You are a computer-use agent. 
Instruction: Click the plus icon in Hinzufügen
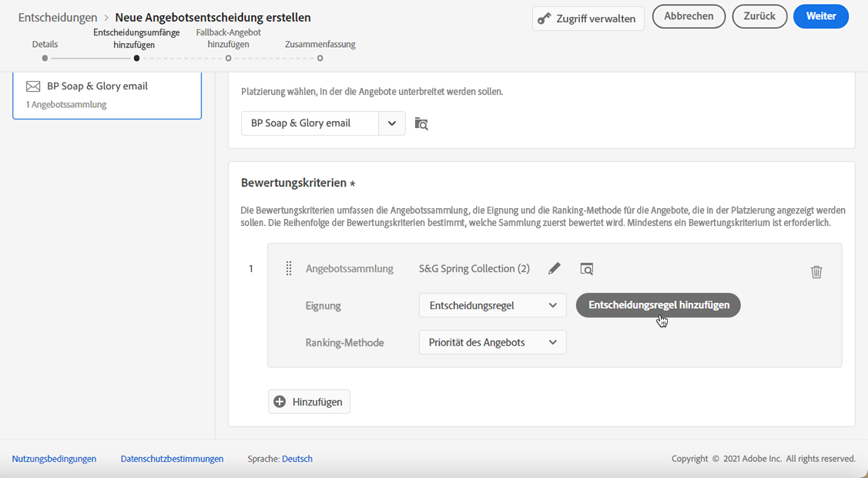[280, 402]
